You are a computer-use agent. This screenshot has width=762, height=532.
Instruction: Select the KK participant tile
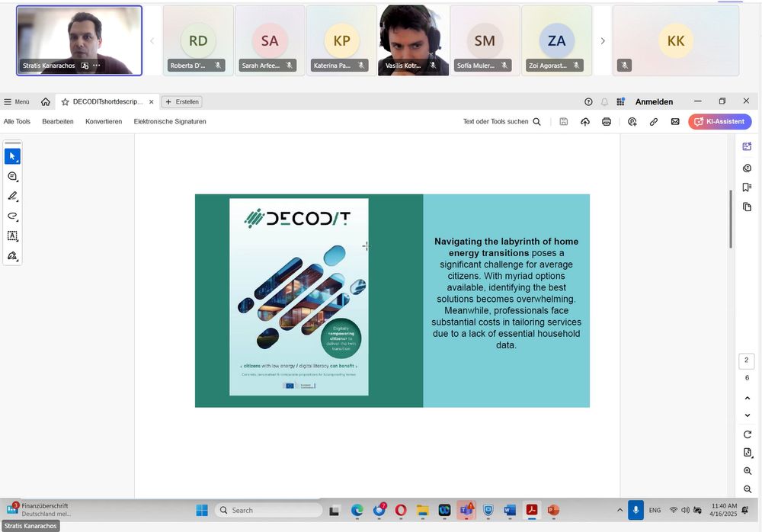676,41
